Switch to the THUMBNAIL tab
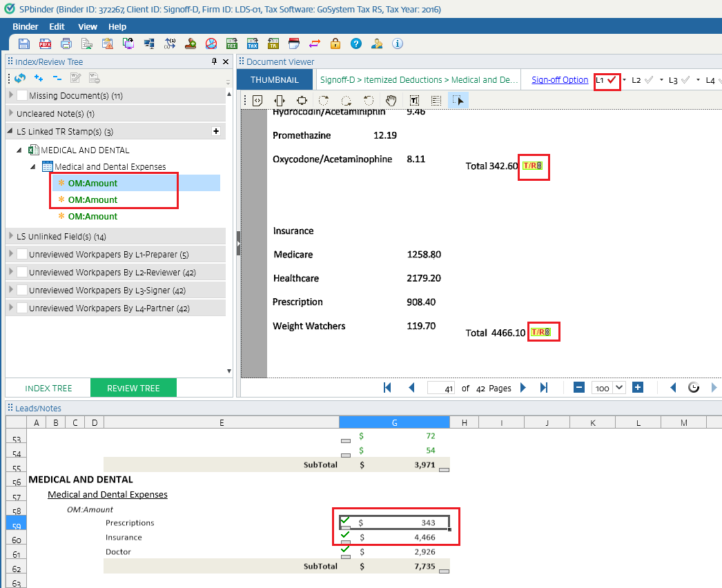Image resolution: width=722 pixels, height=588 pixels. (275, 79)
